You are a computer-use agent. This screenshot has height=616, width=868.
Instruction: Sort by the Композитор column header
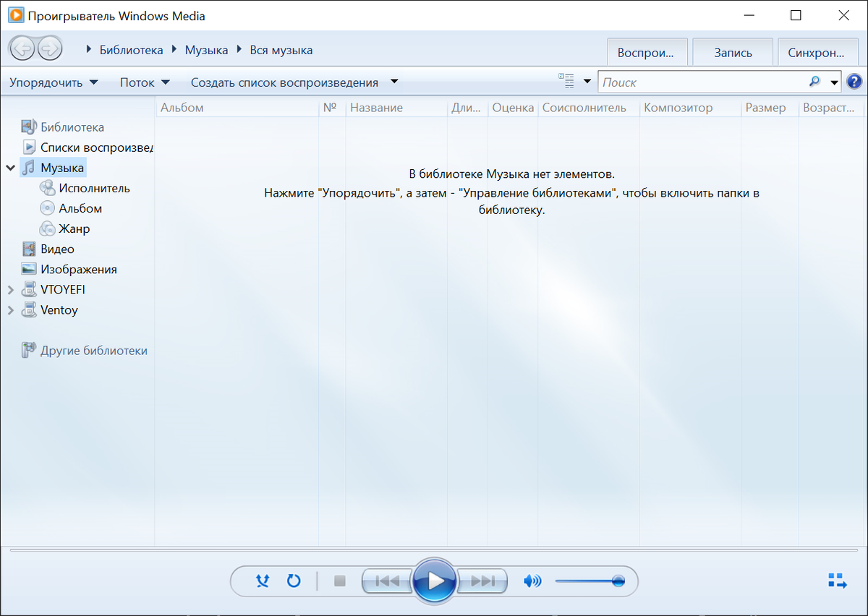(x=691, y=108)
